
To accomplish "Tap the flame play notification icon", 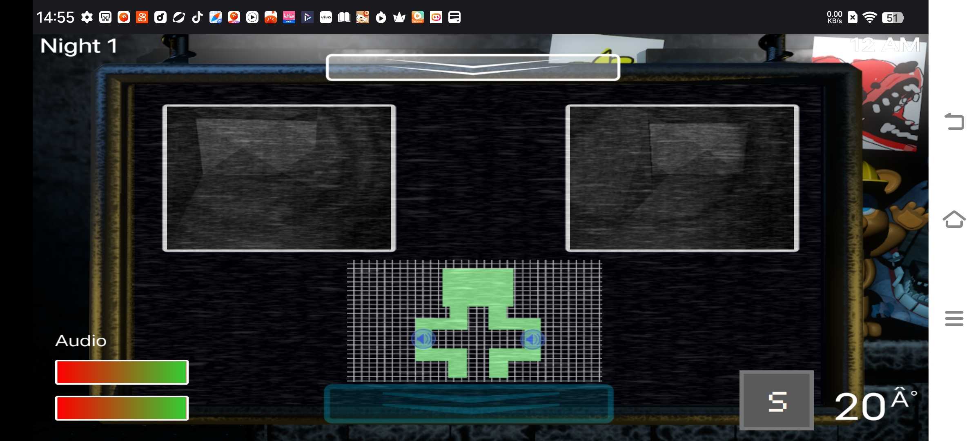I will pyautogui.click(x=381, y=17).
